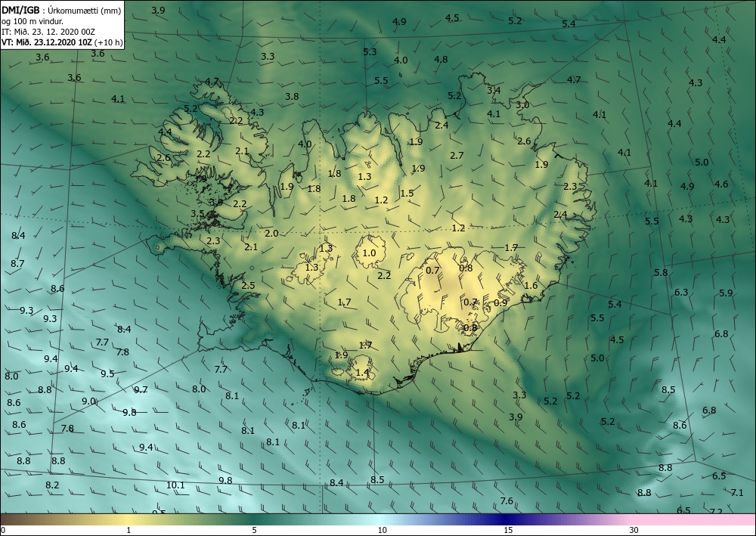Click the map value '7.1'

737,493
